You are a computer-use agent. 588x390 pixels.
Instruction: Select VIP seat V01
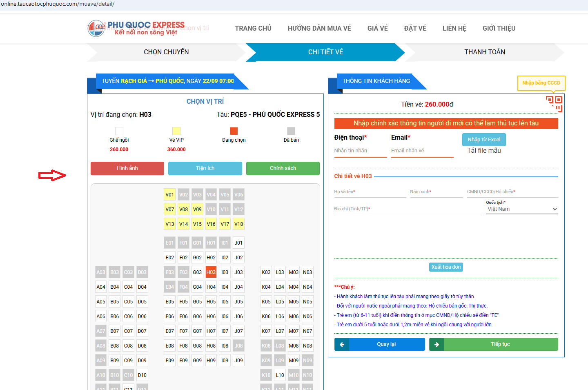coord(170,195)
